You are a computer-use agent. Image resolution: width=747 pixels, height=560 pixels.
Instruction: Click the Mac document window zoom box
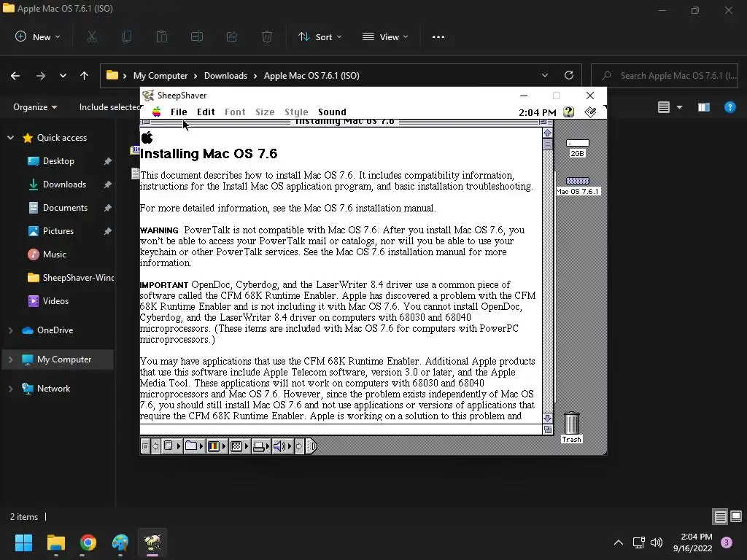tap(543, 122)
